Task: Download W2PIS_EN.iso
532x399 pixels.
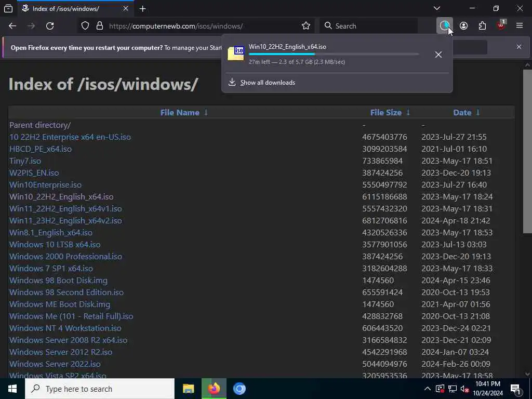Action: [x=34, y=172]
